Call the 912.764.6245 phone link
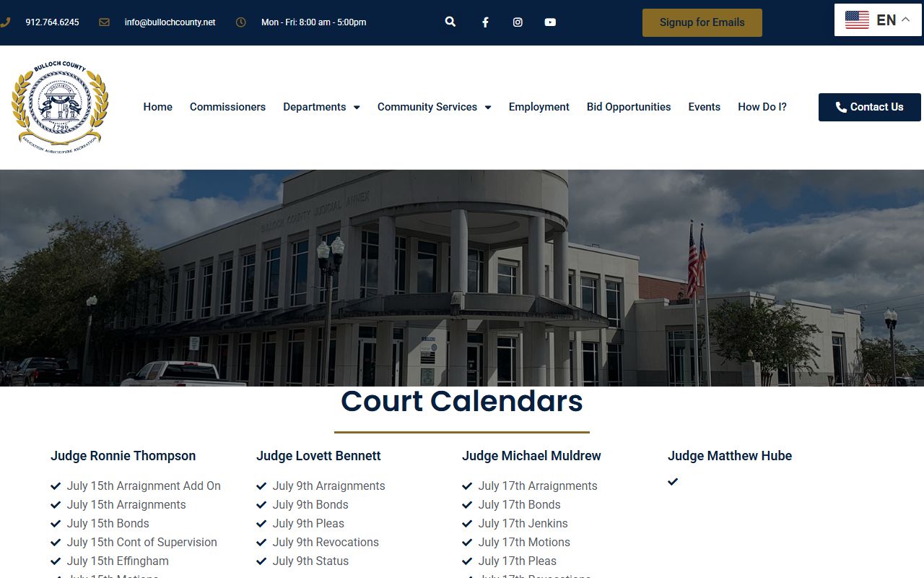The image size is (924, 578). pos(52,22)
